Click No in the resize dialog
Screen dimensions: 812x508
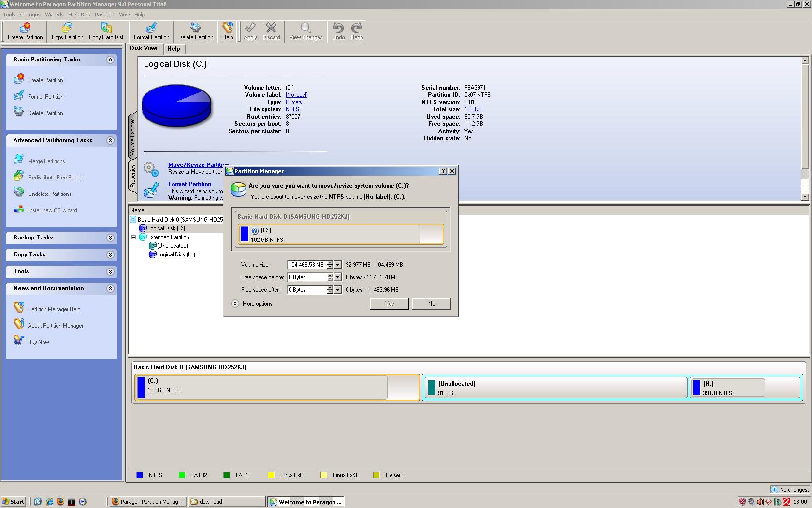click(432, 304)
